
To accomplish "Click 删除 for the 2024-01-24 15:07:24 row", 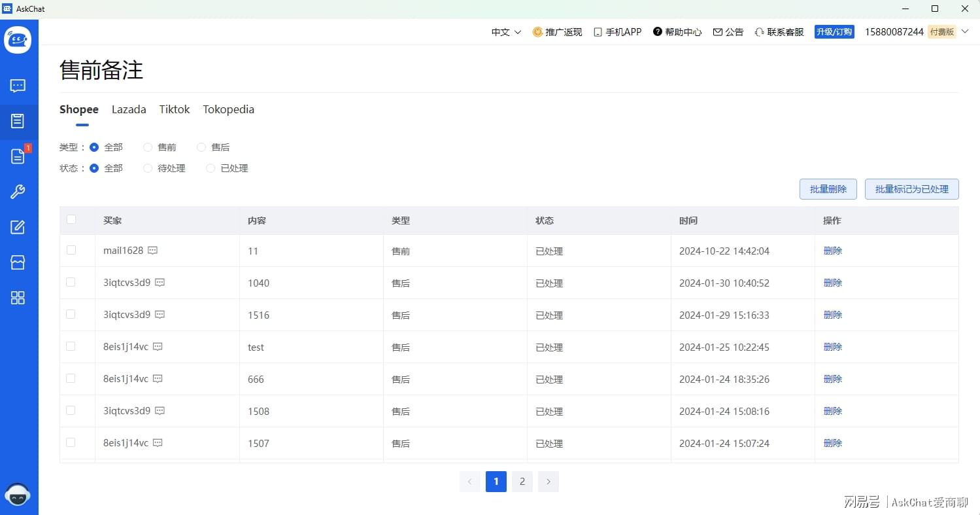I will tap(833, 443).
